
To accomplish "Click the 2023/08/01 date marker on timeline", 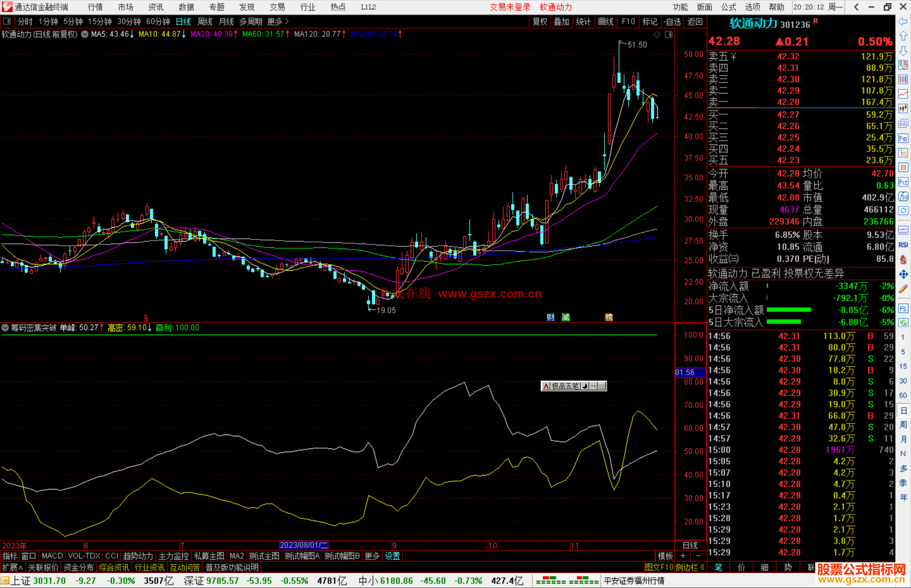I will (x=304, y=545).
